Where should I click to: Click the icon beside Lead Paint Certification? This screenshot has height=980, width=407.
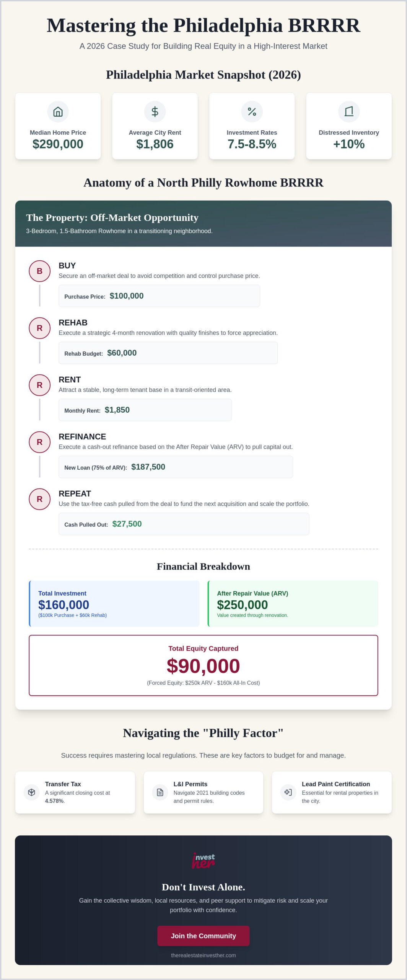click(288, 792)
